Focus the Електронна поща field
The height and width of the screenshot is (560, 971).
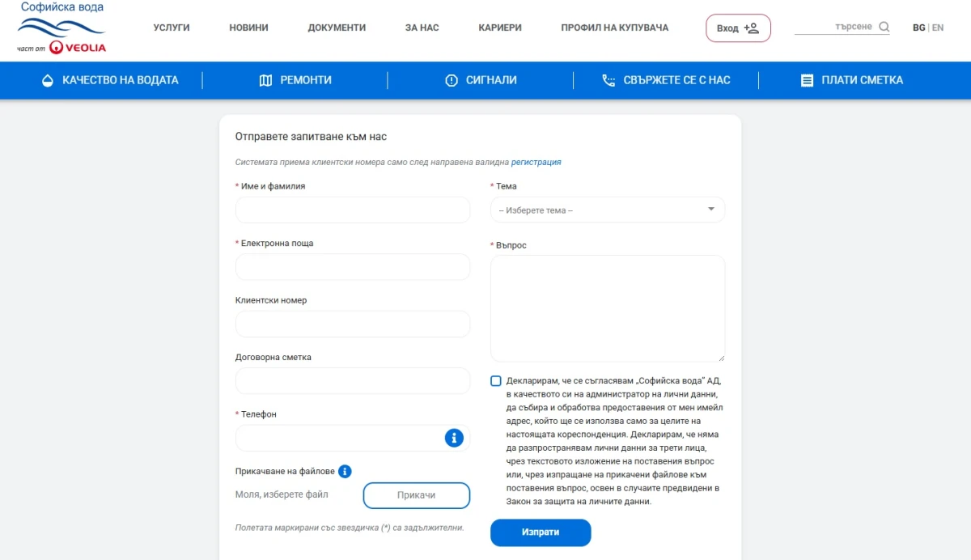pos(353,267)
